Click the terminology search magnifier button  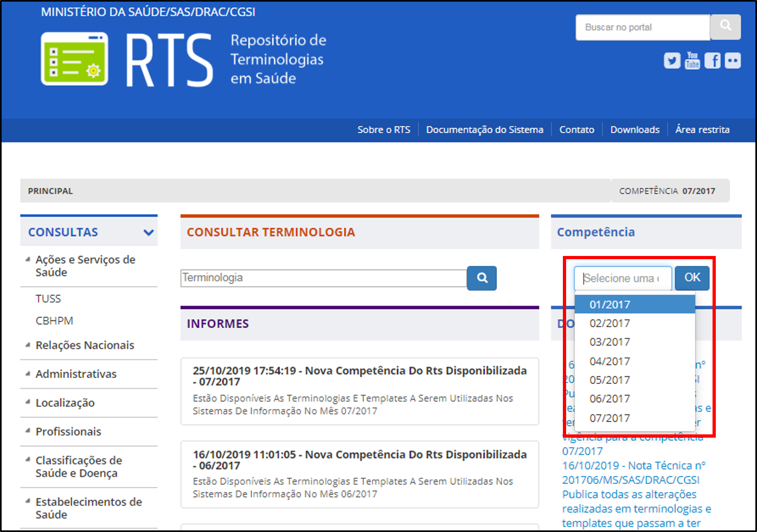tap(482, 278)
